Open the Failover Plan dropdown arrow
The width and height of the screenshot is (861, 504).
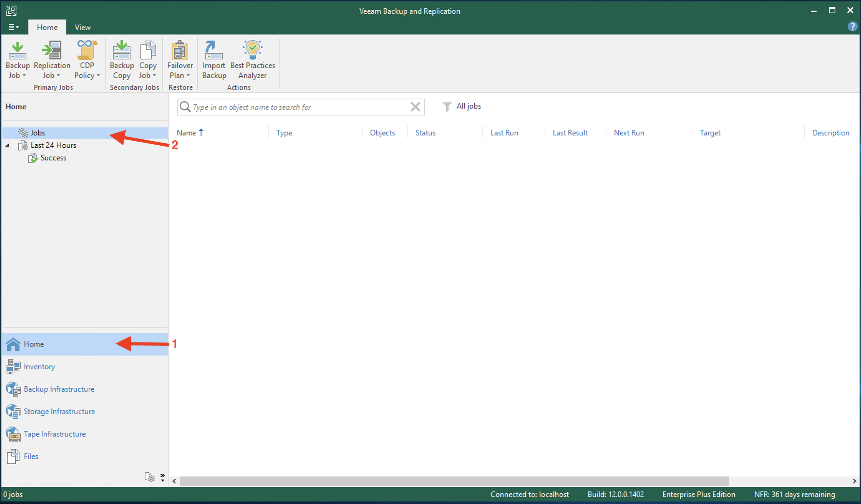click(x=188, y=75)
